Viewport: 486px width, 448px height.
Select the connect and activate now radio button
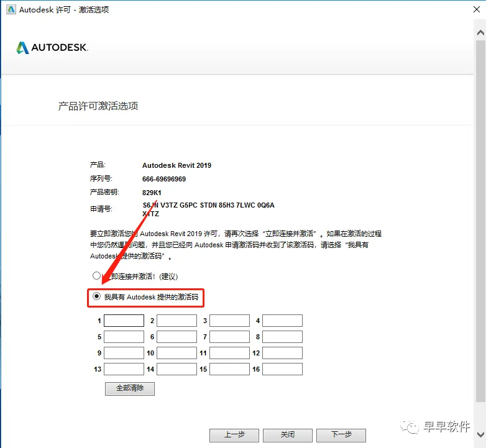tap(96, 275)
